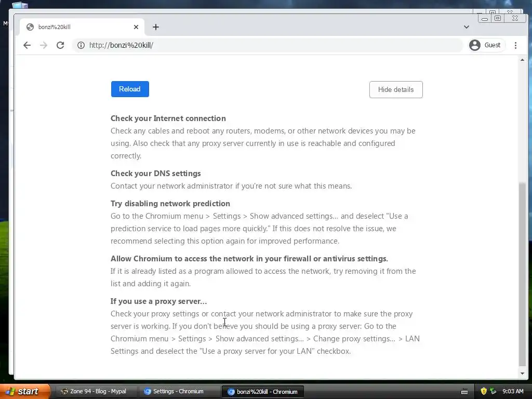Select bonzi%20kill - Chromium taskbar item
The image size is (532, 399).
(x=262, y=392)
